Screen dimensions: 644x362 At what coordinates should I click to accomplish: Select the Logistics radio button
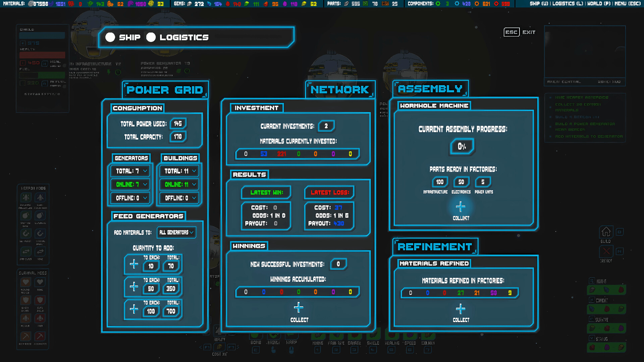151,37
